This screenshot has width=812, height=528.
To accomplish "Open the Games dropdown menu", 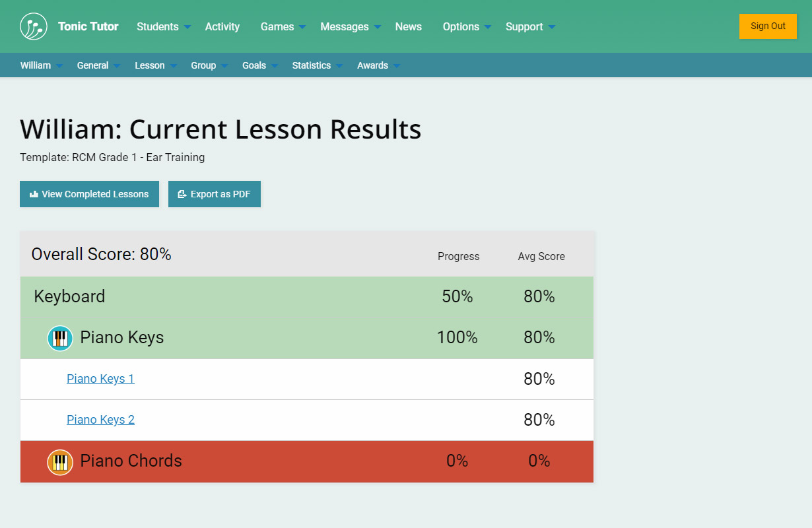I will coord(283,27).
